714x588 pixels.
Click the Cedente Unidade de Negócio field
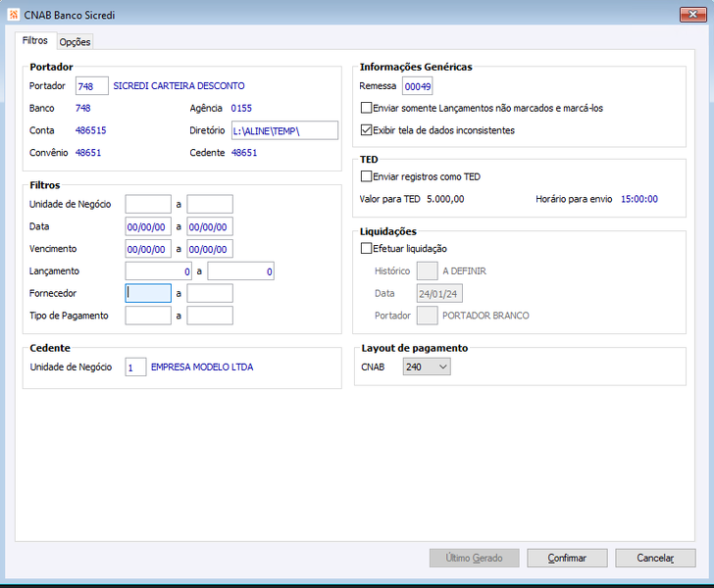coord(135,367)
